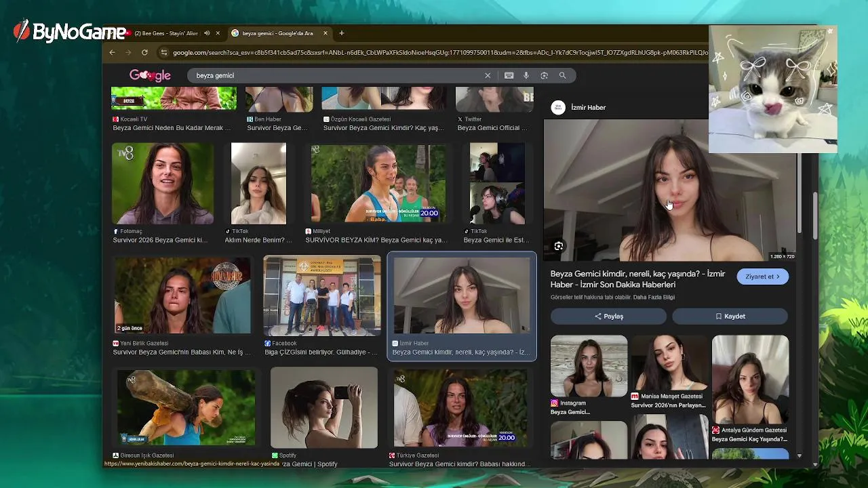
Task: Close the beyza gemici Google tab
Action: (325, 33)
